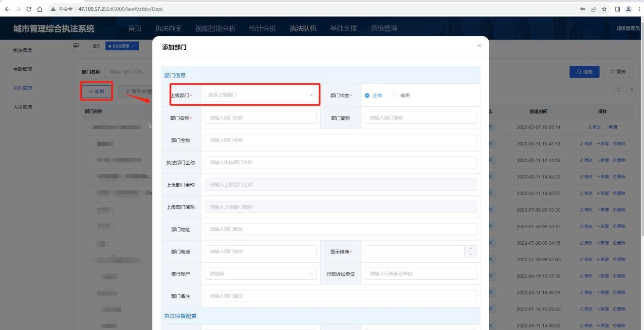Close the 机构管理 tab with its x

coord(133,46)
